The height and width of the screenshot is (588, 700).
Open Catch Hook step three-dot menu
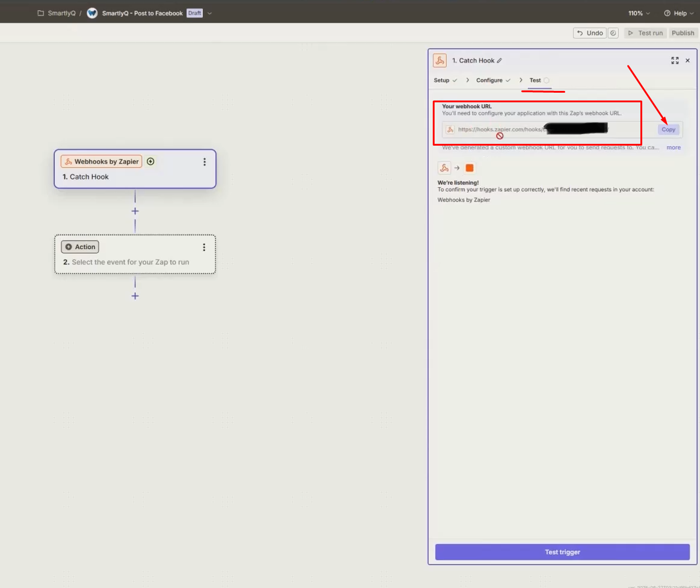[205, 162]
